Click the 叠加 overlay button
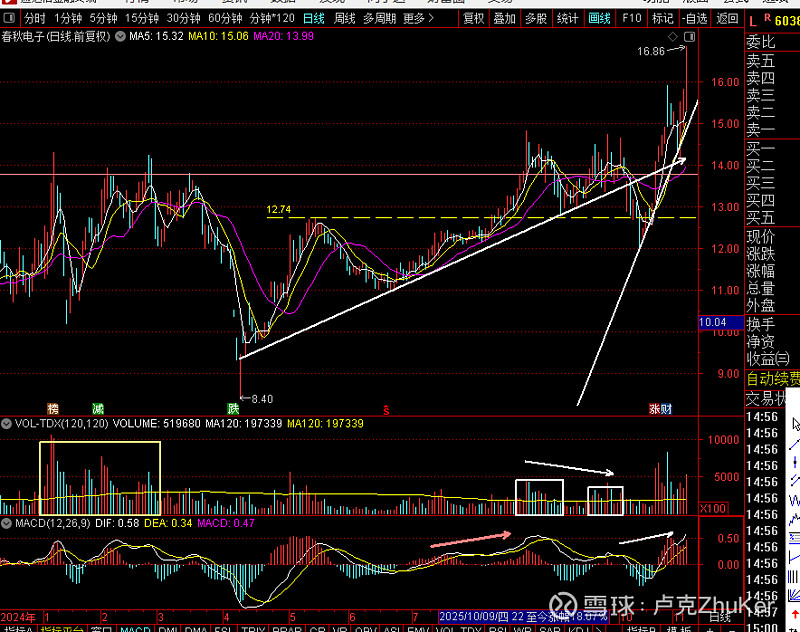Viewport: 800px width, 632px height. [505, 19]
